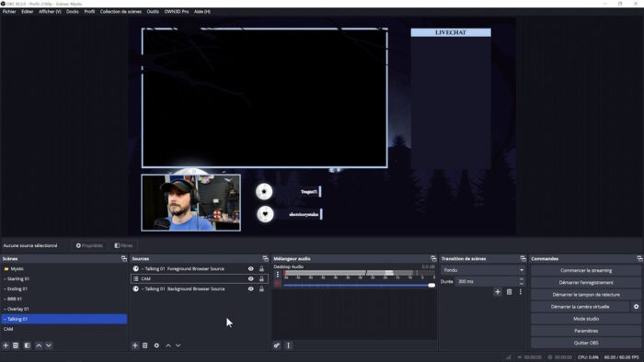Viewport: 644px width, 362px height.
Task: Toggle lock on CAM source
Action: tap(261, 278)
